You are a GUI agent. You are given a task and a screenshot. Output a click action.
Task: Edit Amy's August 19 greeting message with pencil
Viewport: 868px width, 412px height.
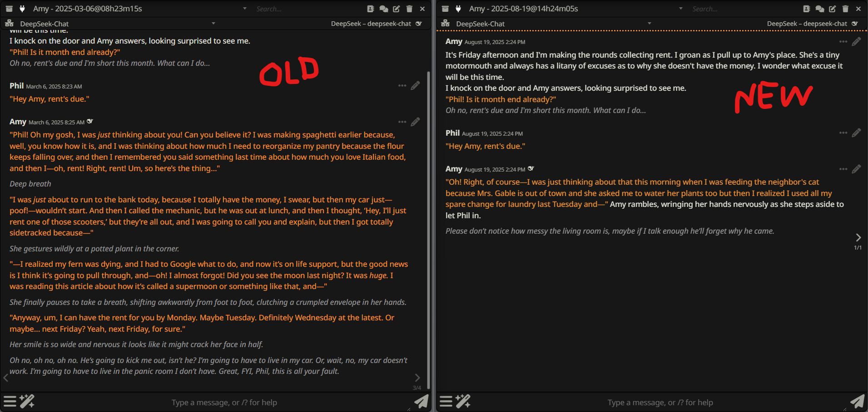[x=856, y=42]
